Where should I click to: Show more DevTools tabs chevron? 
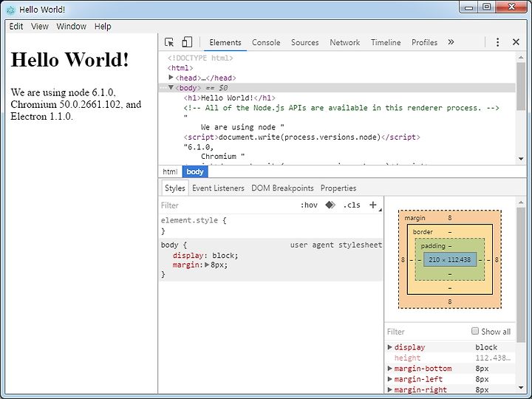[451, 42]
